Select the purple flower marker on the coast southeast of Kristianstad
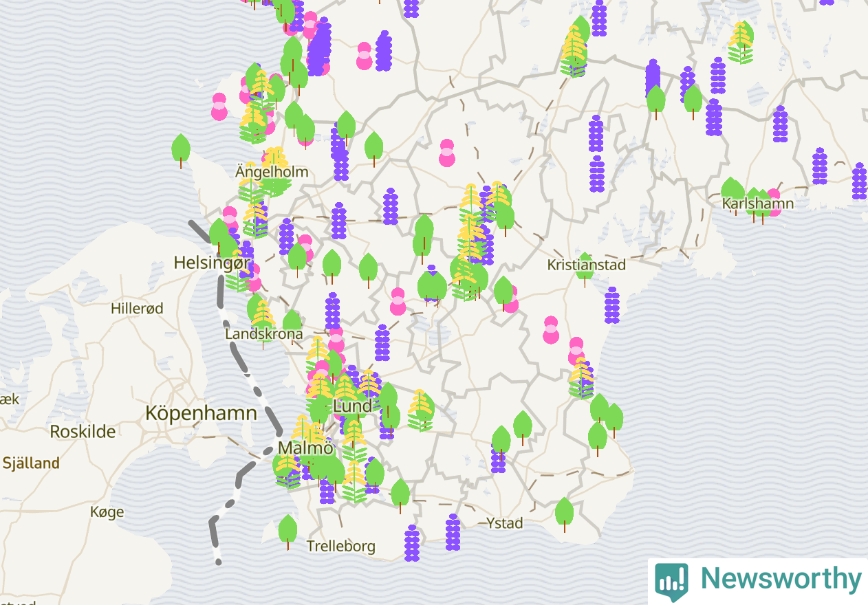The height and width of the screenshot is (605, 868). point(611,305)
